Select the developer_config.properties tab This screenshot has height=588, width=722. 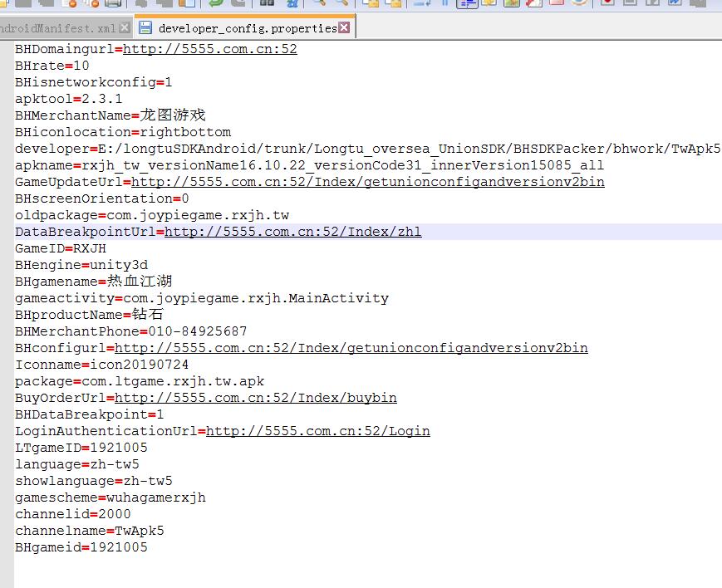(247, 28)
